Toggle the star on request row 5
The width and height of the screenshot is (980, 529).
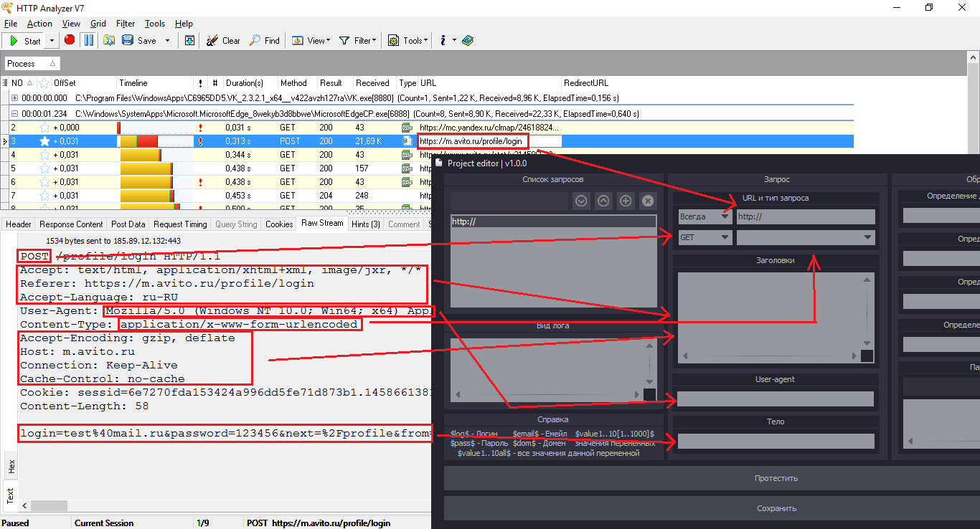tap(44, 168)
